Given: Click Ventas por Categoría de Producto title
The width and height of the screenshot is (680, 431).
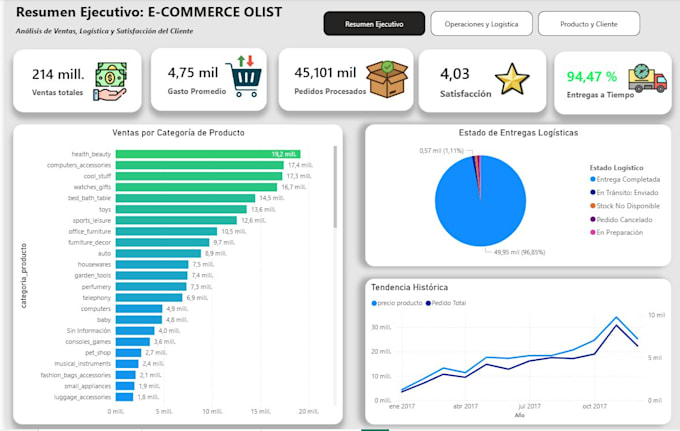Looking at the screenshot, I should 178,133.
